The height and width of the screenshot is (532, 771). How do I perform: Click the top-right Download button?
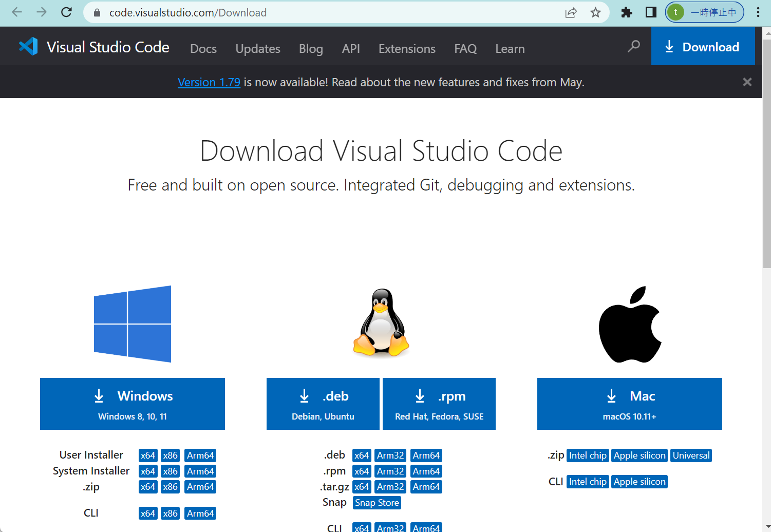[703, 46]
